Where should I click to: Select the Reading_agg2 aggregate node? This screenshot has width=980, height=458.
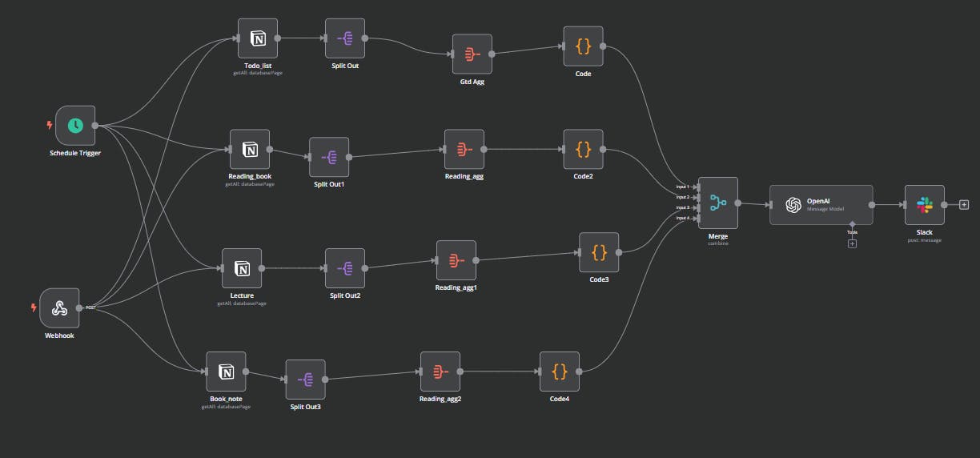(440, 372)
